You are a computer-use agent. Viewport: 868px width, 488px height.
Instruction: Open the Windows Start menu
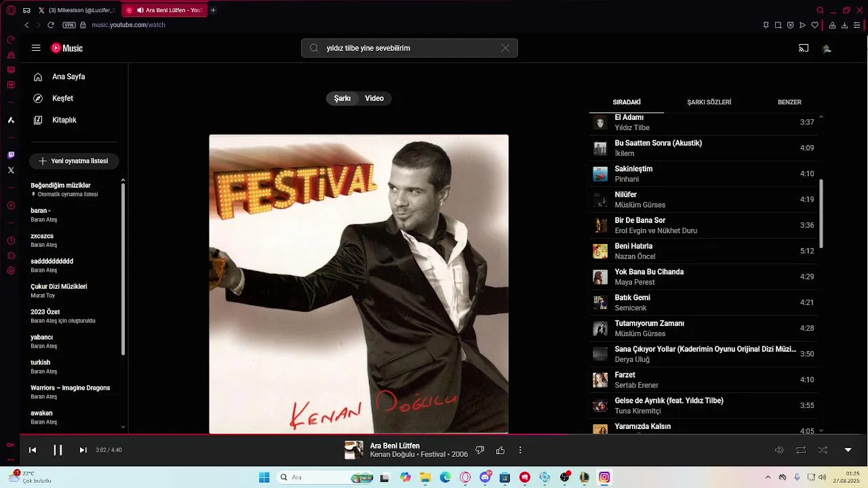(x=264, y=477)
